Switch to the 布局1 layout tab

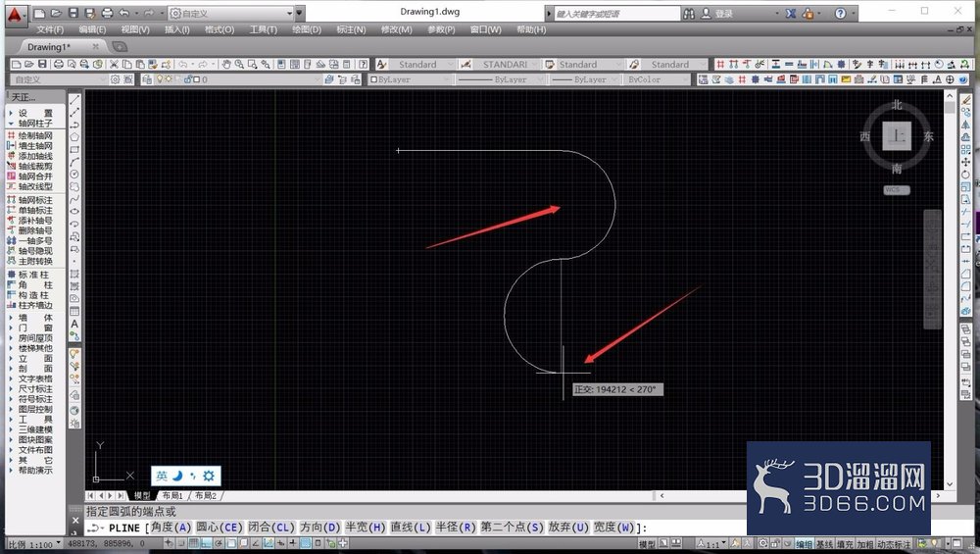pos(172,495)
